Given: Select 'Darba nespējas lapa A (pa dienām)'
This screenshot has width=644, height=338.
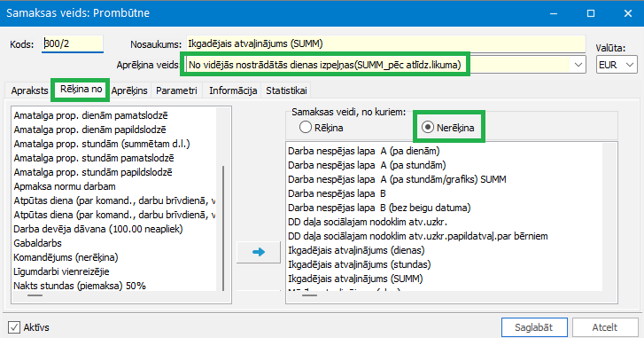Looking at the screenshot, I should tap(364, 151).
